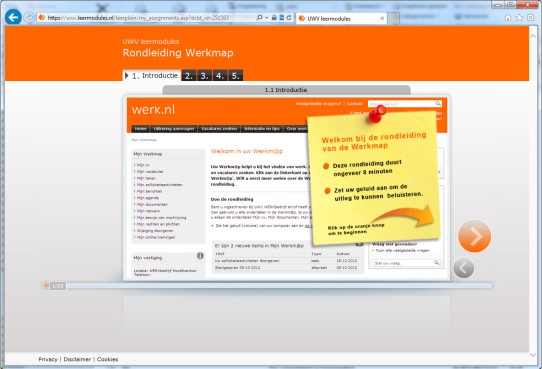Click the security padlock icon
This screenshot has height=369, width=542.
pyautogui.click(x=274, y=17)
